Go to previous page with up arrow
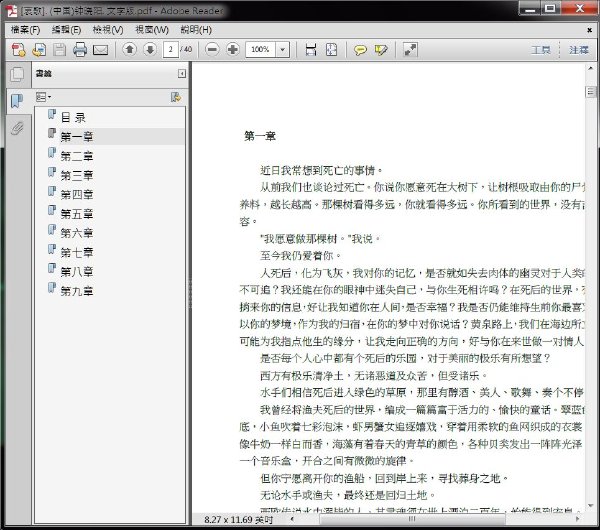 click(x=130, y=49)
